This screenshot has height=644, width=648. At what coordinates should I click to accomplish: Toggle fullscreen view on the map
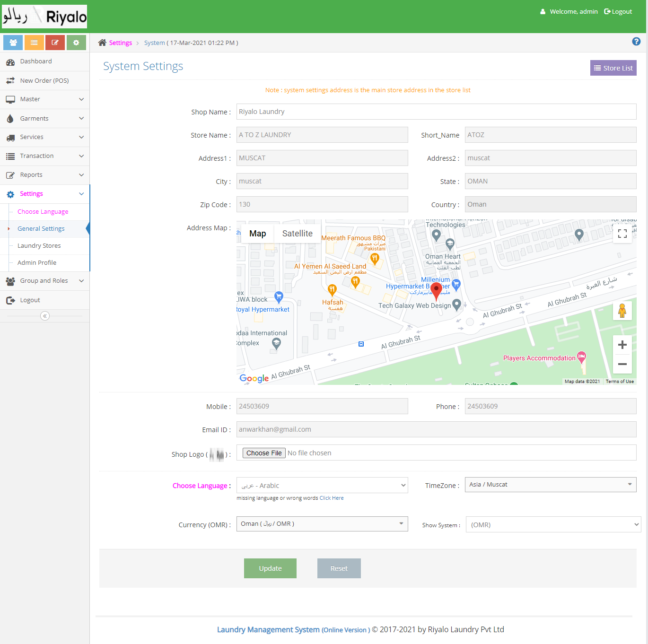pyautogui.click(x=622, y=234)
